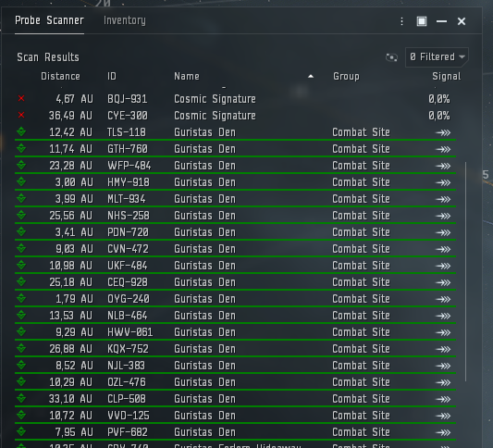Click the green site icon for GTH-760

pyautogui.click(x=21, y=148)
